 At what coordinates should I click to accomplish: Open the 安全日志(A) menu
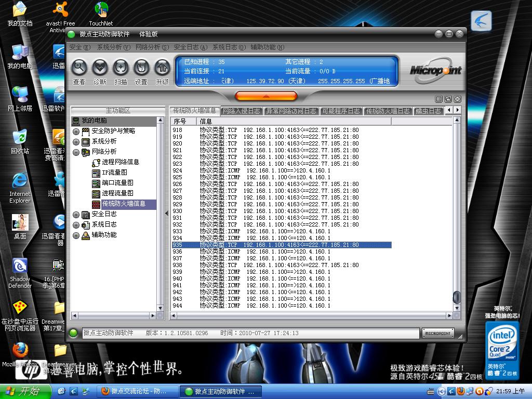tap(190, 47)
